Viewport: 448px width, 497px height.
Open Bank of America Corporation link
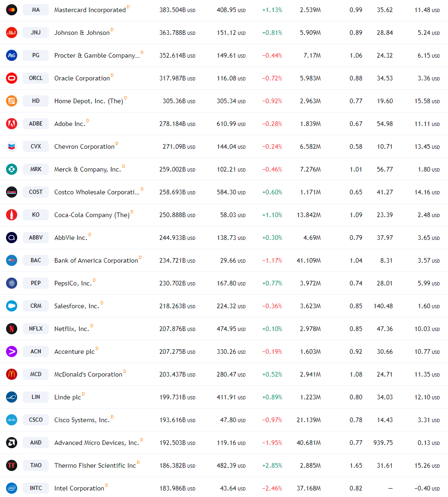point(96,260)
